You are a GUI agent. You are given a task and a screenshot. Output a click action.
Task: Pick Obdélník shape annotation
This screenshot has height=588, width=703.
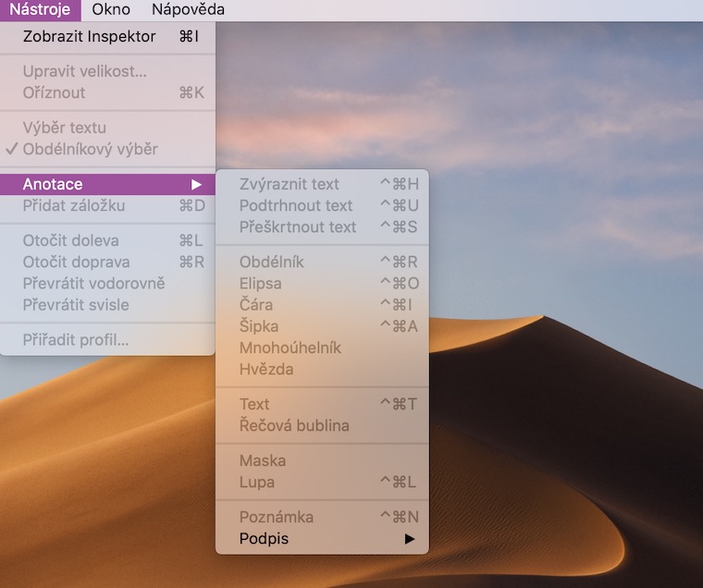coord(322,263)
